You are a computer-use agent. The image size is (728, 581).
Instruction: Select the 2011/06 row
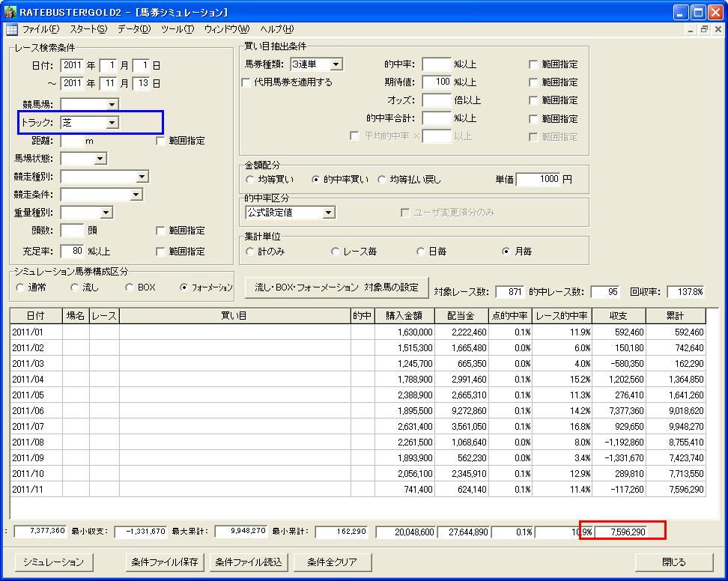(357, 411)
